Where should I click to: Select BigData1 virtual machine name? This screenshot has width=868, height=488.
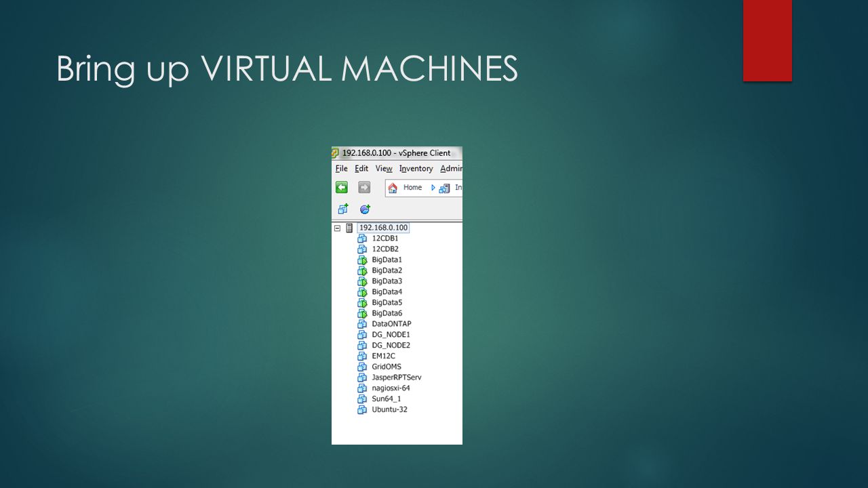387,260
